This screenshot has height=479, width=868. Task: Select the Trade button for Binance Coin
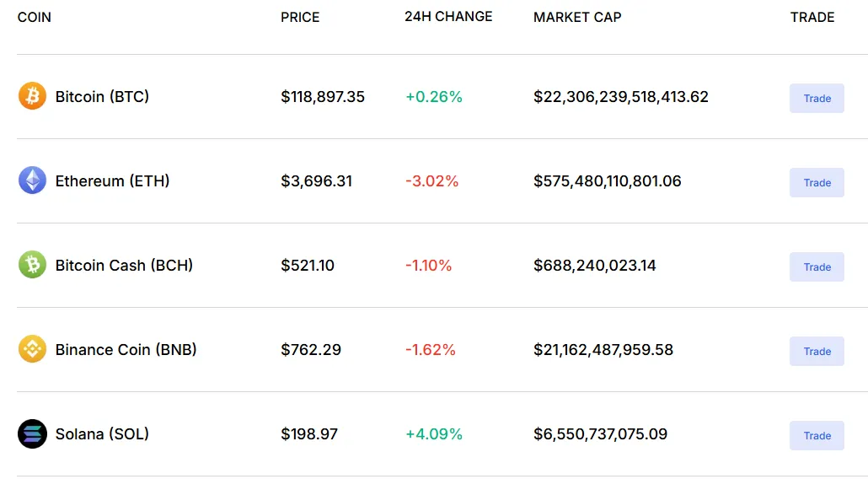817,351
